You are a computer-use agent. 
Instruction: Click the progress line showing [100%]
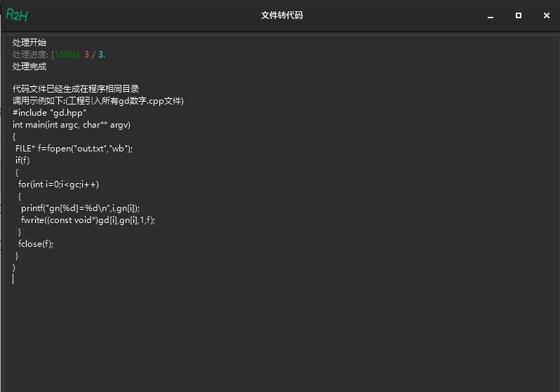pyautogui.click(x=58, y=55)
